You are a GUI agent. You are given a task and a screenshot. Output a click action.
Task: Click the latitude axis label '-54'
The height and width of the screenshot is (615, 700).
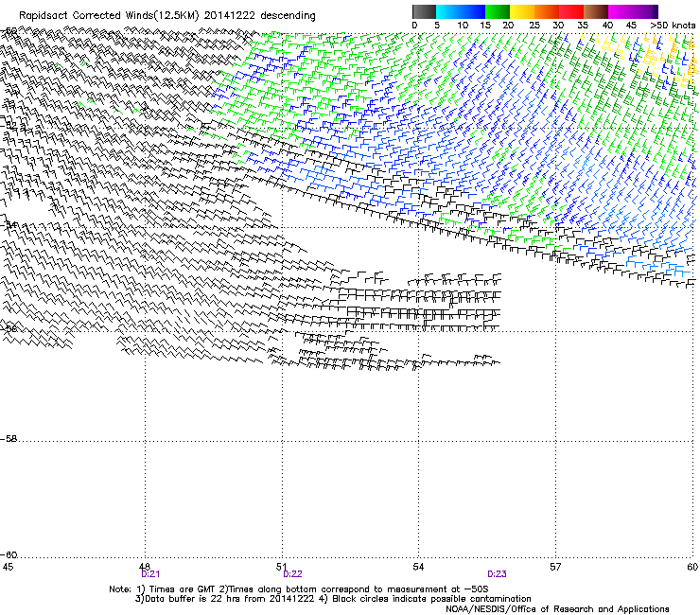[x=9, y=224]
